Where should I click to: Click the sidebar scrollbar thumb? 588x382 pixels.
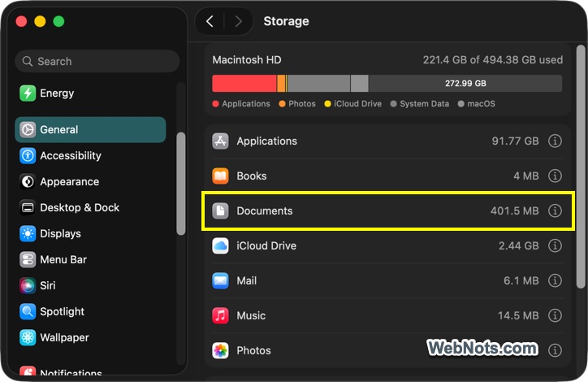point(181,184)
